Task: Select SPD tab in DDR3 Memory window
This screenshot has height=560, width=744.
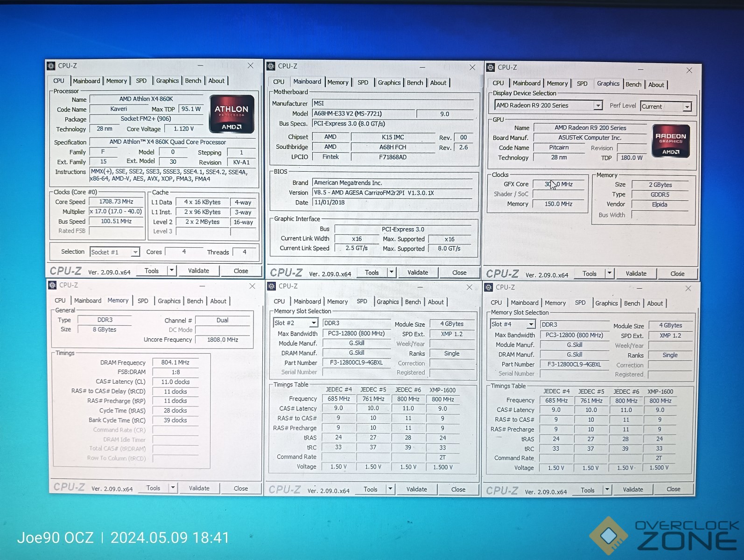Action: tap(143, 301)
